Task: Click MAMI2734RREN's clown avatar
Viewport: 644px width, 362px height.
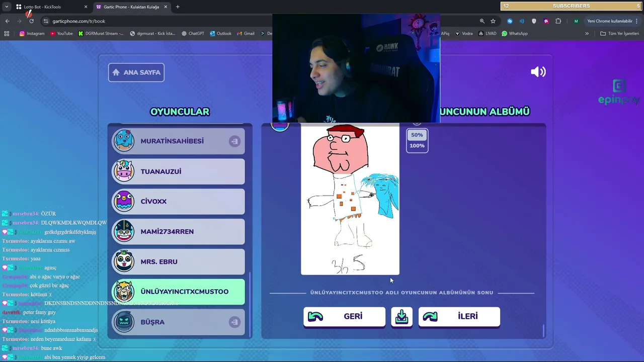Action: [124, 231]
